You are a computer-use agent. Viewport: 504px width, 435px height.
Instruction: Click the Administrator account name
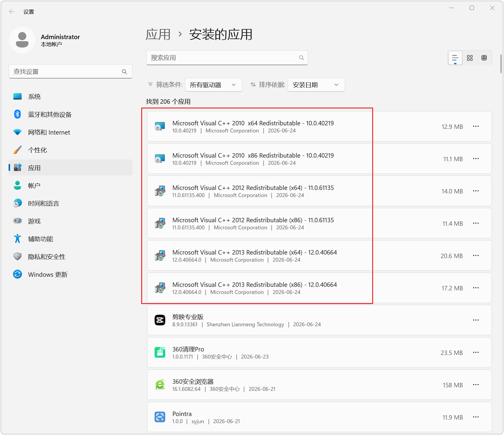(60, 37)
